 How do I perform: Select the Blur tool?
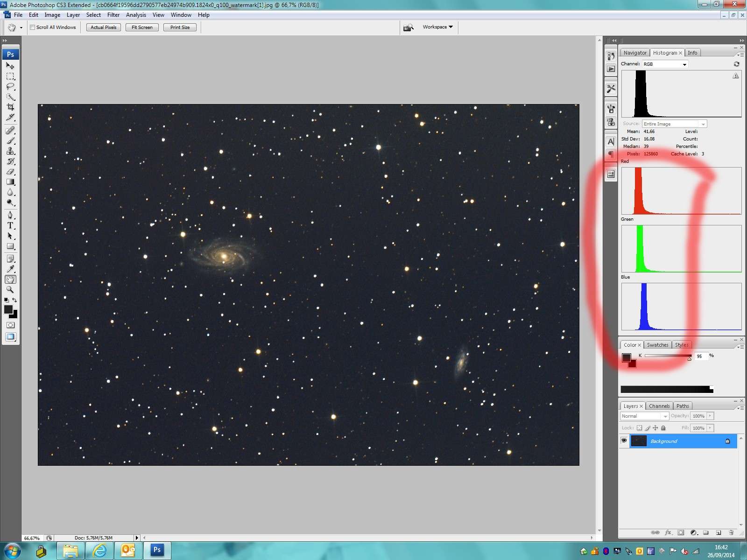pyautogui.click(x=10, y=192)
